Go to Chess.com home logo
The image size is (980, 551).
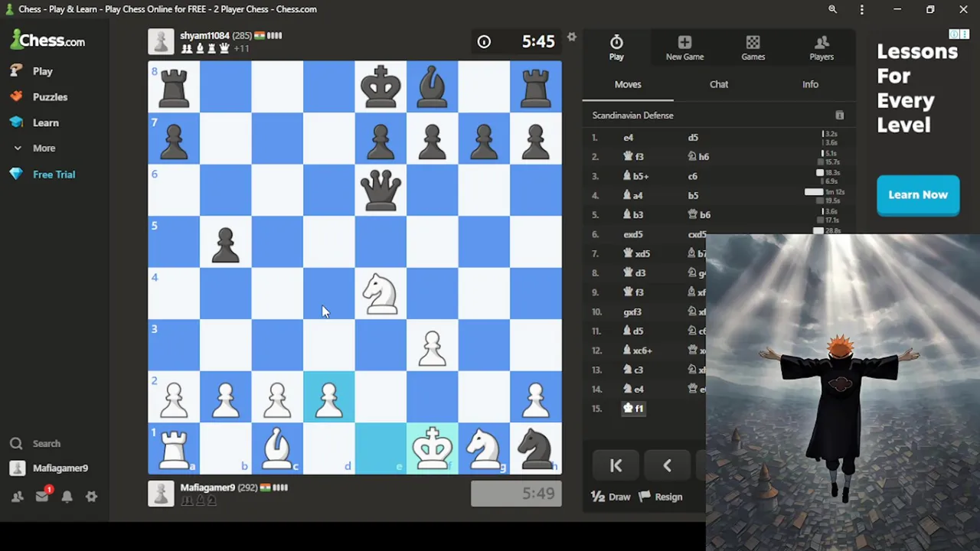[x=47, y=40]
